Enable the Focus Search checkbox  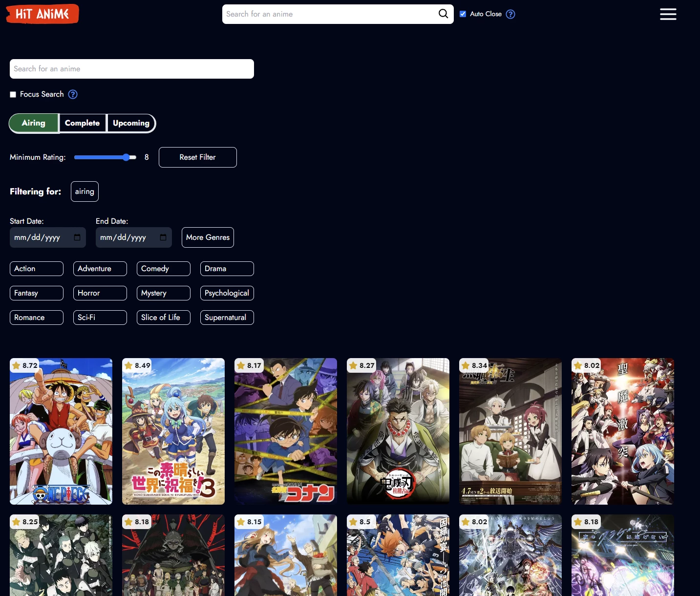[13, 94]
